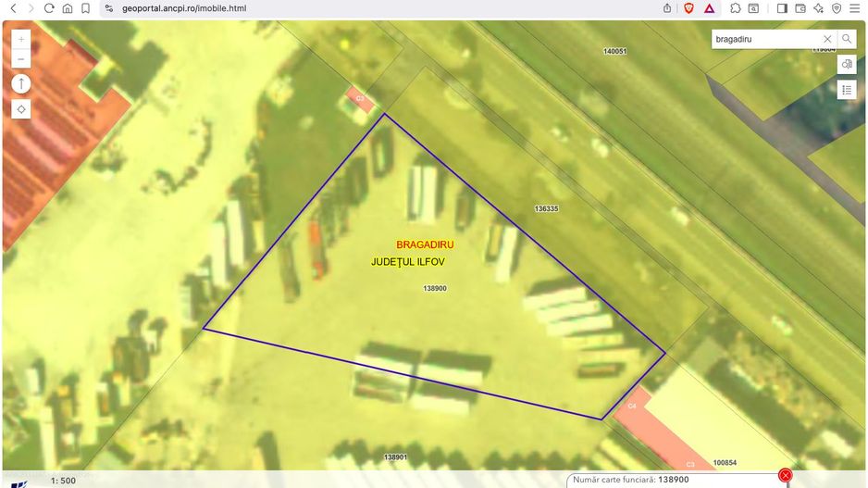The width and height of the screenshot is (868, 488).
Task: Click the Număr carte funciară value
Action: click(x=673, y=480)
